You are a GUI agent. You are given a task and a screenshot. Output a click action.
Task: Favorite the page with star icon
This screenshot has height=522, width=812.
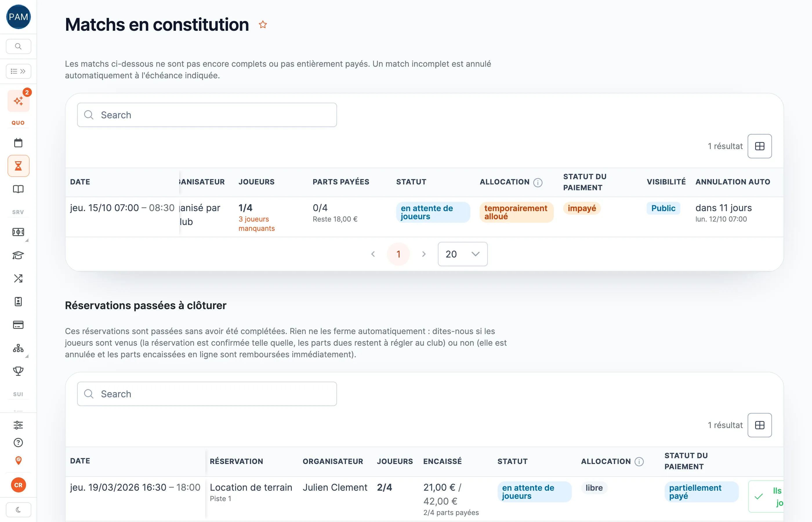pos(263,25)
